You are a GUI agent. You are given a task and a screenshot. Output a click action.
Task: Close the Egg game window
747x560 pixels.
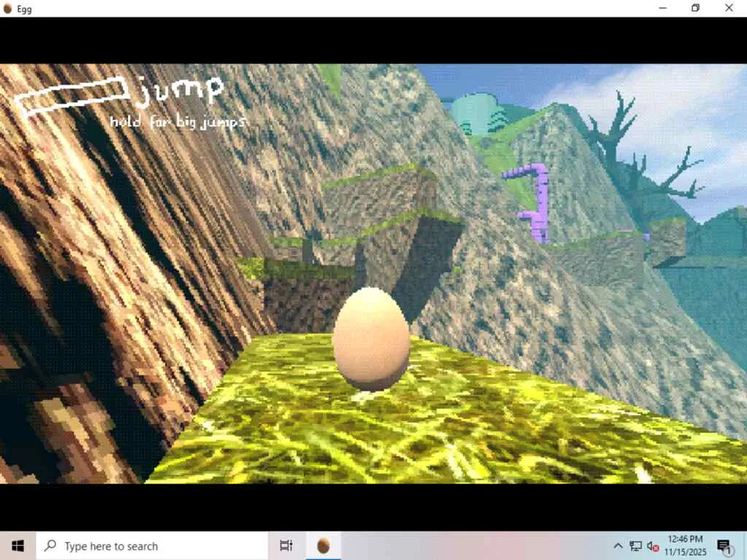[729, 8]
